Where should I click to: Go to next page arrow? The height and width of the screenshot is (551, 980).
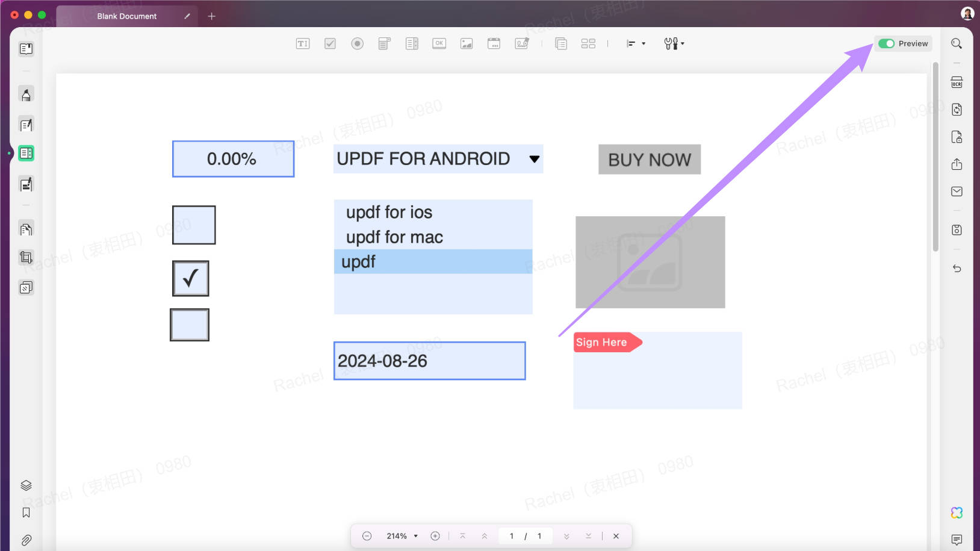pos(566,536)
